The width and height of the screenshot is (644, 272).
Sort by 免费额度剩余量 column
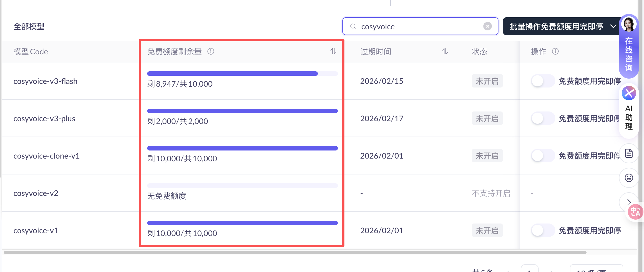pos(333,51)
